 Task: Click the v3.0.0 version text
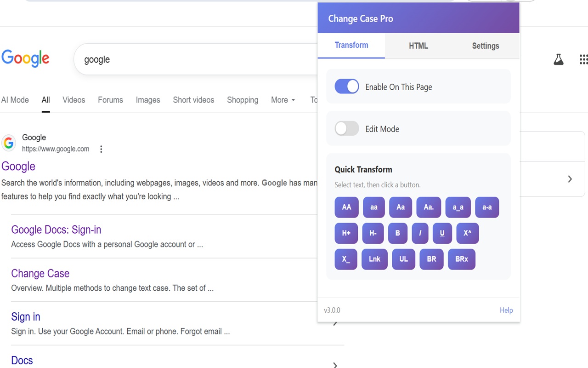click(332, 310)
